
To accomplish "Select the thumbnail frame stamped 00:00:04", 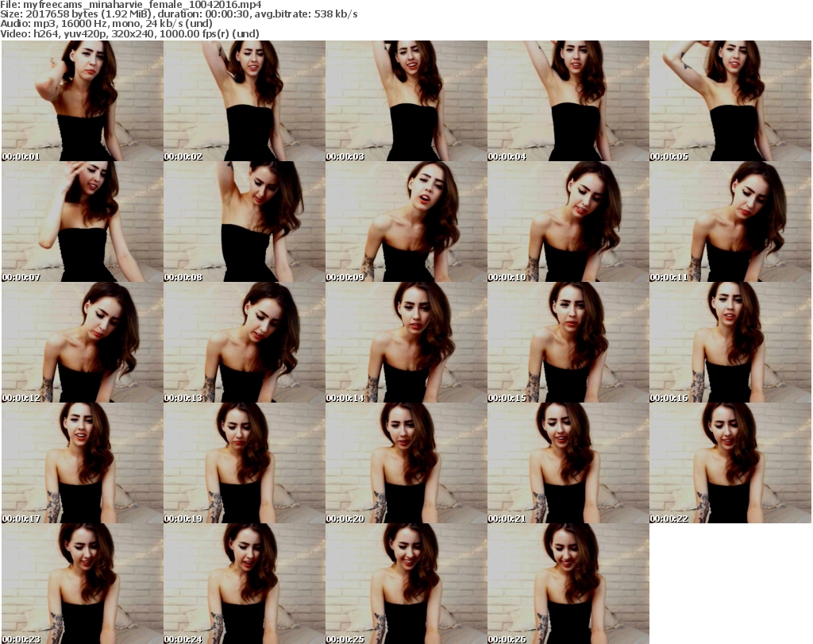I will tap(568, 101).
